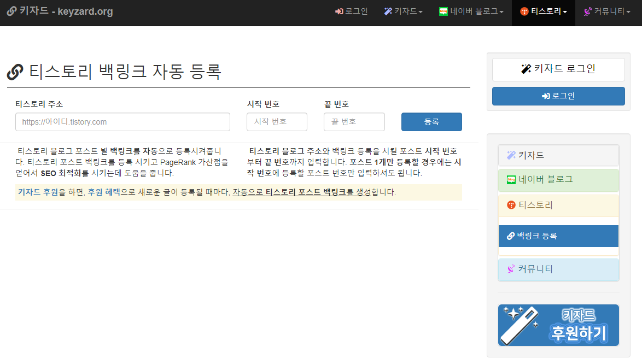Click the blue 로그인 sidebar button

pos(558,96)
